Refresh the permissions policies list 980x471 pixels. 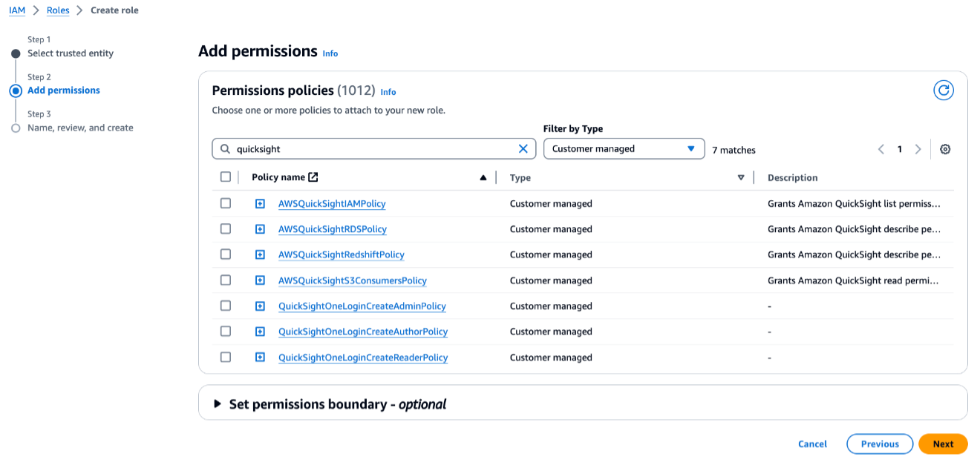tap(943, 90)
